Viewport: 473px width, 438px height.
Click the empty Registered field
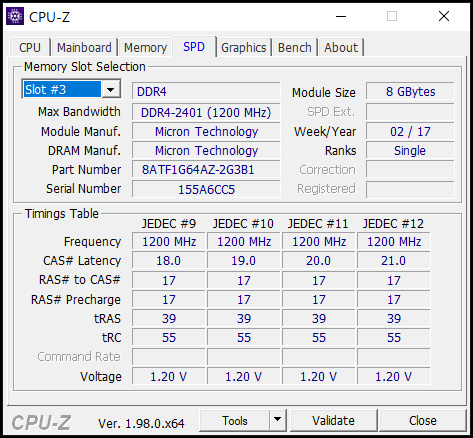(x=410, y=189)
